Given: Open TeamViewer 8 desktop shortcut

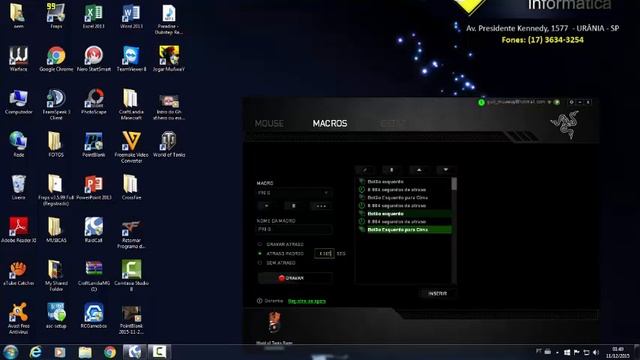Looking at the screenshot, I should (131, 59).
